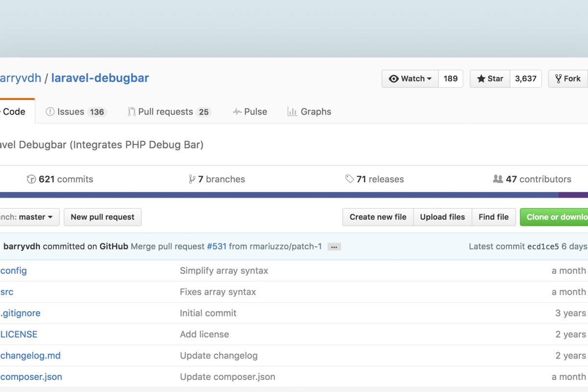The height and width of the screenshot is (392, 588).
Task: Click the purple segment of language bar
Action: pyautogui.click(x=573, y=195)
